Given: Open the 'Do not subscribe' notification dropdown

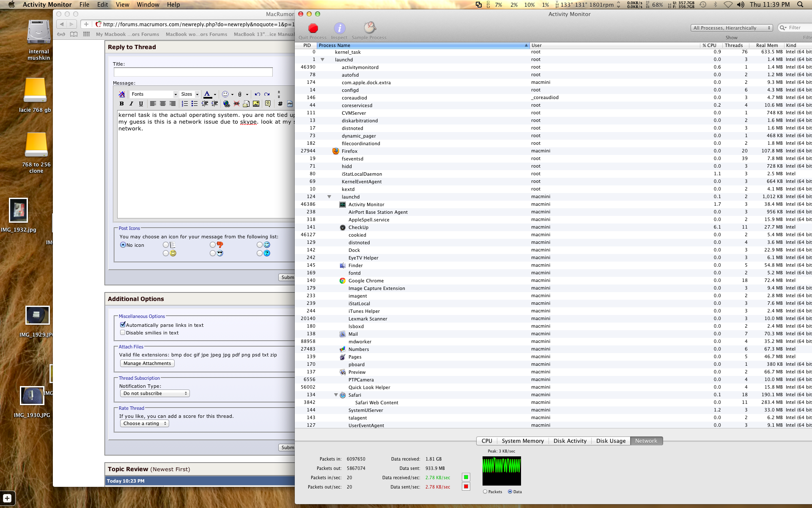Looking at the screenshot, I should [x=155, y=394].
